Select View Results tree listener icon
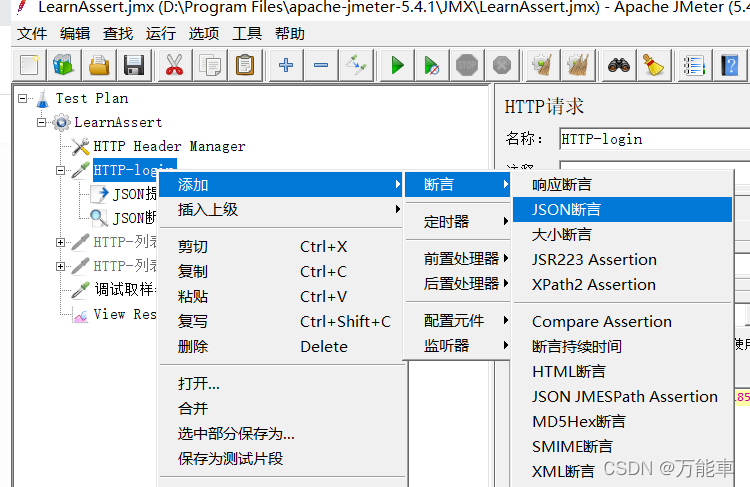Viewport: 750px width, 487px height. coord(80,315)
